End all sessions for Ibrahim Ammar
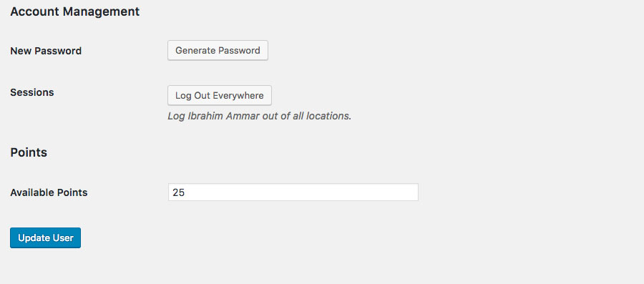This screenshot has height=284, width=644. pyautogui.click(x=220, y=96)
